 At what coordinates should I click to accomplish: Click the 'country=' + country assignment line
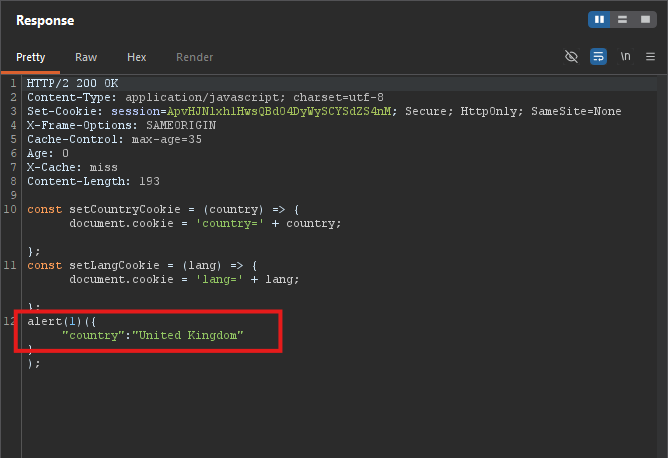205,224
